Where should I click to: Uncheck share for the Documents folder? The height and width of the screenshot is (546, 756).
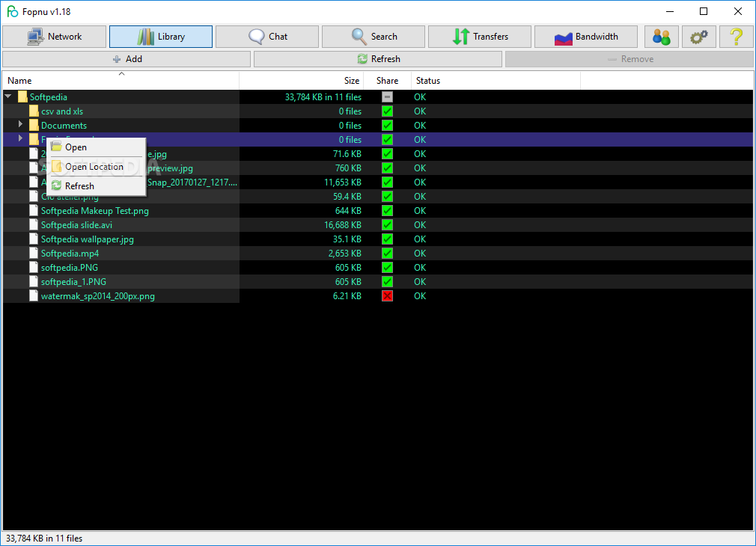click(x=387, y=126)
